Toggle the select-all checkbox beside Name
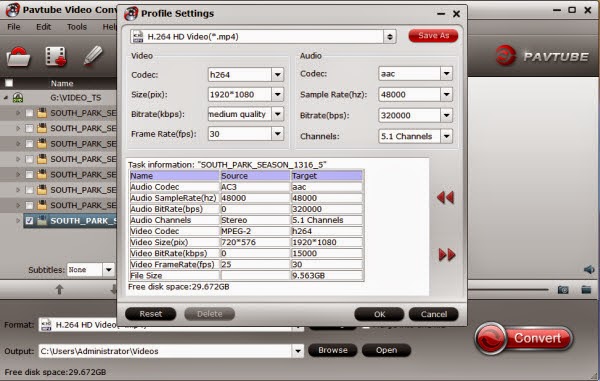The image size is (600, 381). 9,83
